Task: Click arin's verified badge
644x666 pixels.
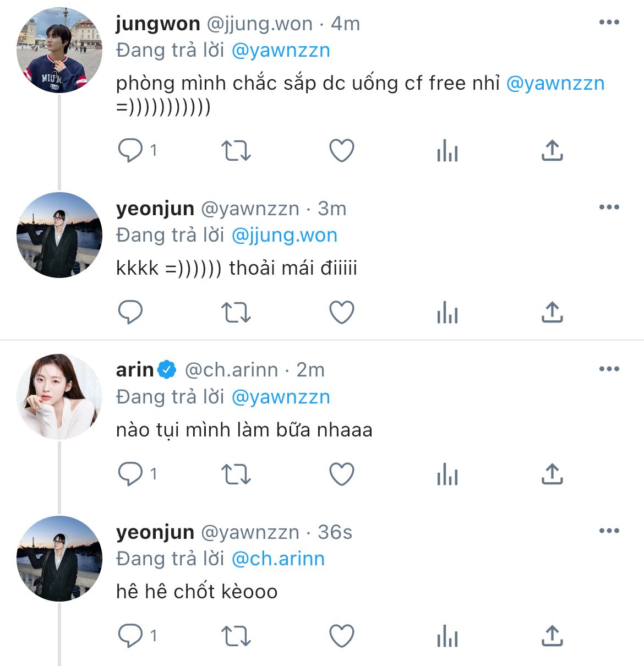Action: 167,370
